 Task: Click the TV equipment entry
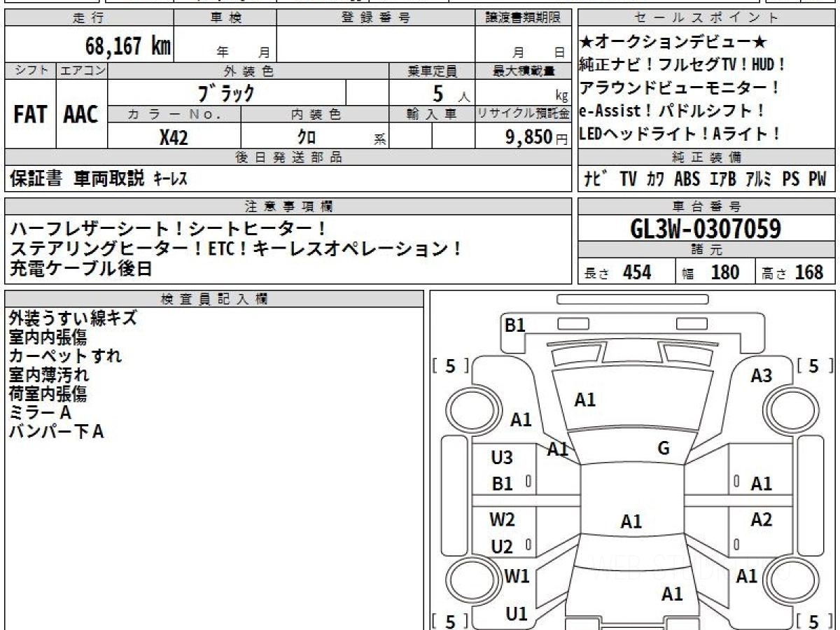[x=629, y=179]
